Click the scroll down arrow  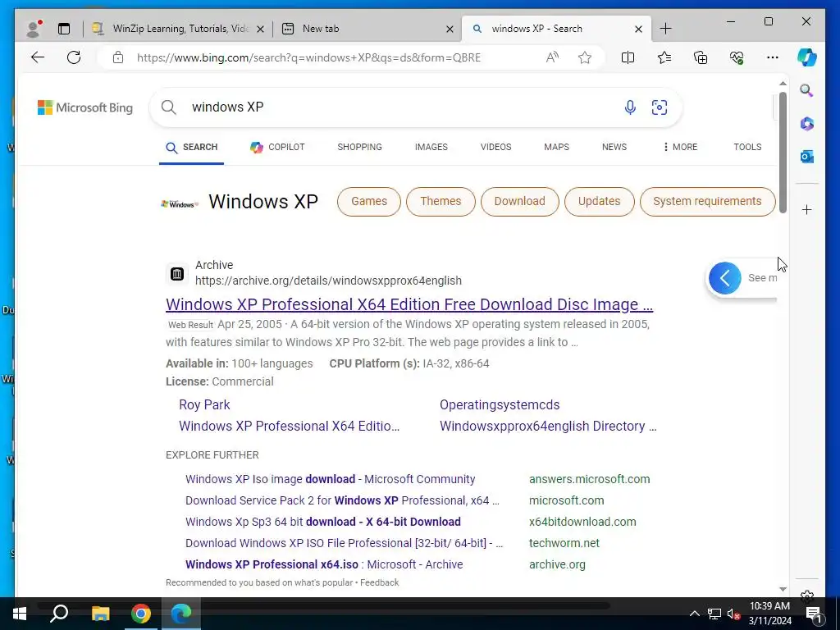pos(783,589)
